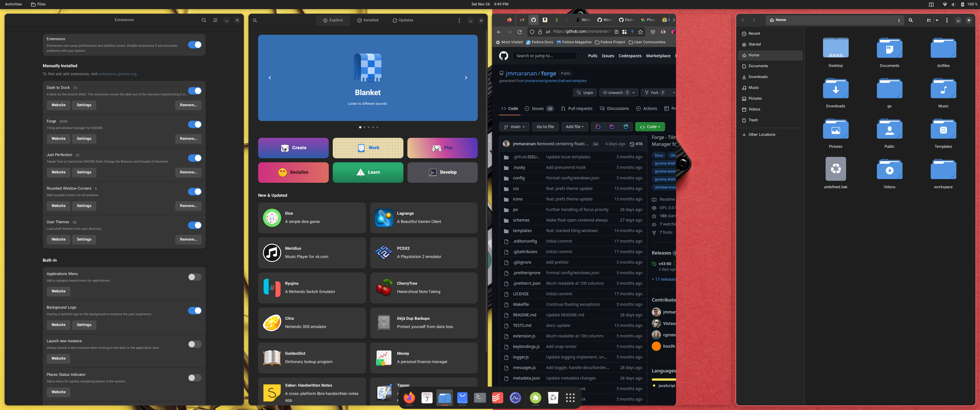Open the Videos shortcut in Files sidebar
This screenshot has width=980, height=410.
pyautogui.click(x=754, y=109)
